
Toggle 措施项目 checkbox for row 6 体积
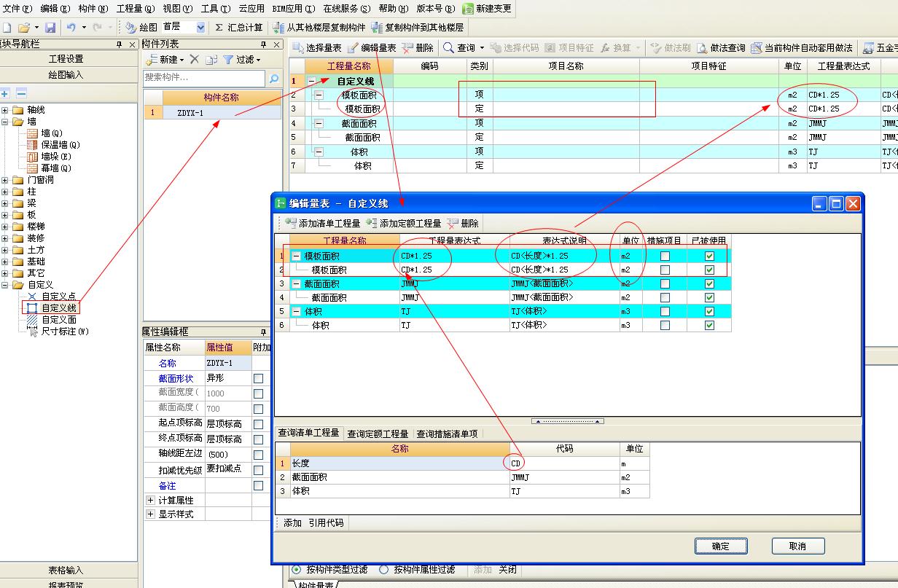[x=665, y=326]
